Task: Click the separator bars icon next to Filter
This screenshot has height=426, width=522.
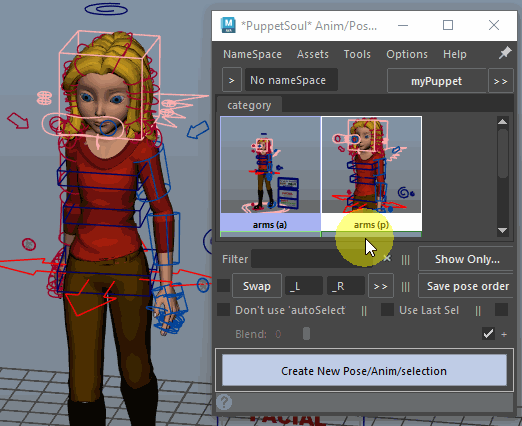Action: (x=405, y=260)
